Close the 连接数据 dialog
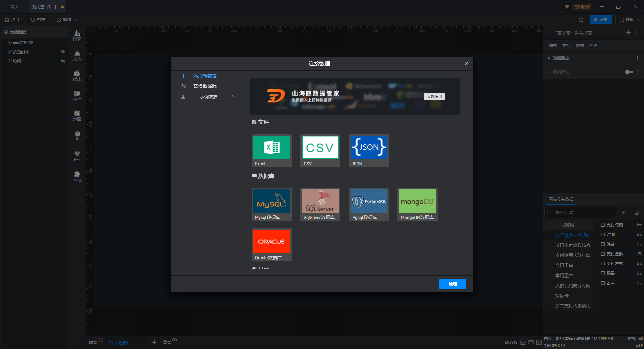 click(466, 64)
